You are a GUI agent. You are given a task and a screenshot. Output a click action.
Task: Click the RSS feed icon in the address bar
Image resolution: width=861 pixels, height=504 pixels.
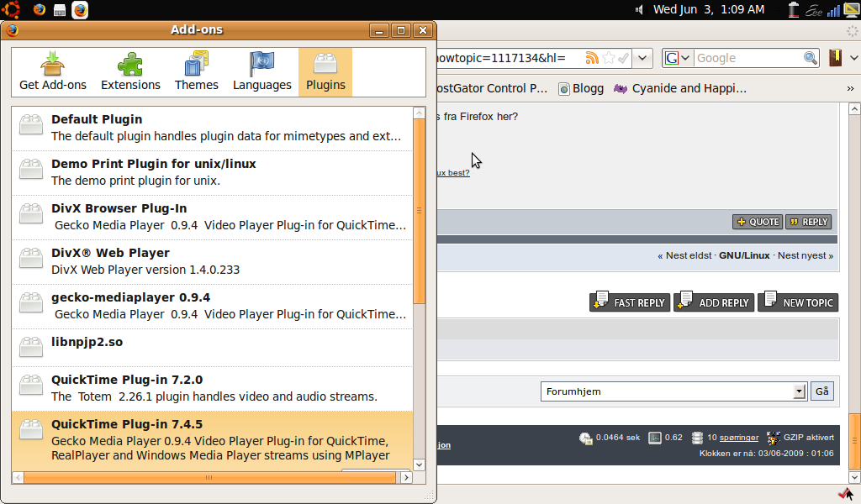click(x=591, y=58)
